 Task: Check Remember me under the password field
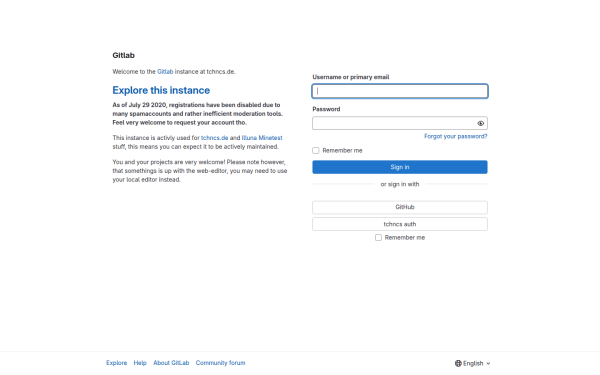[316, 150]
